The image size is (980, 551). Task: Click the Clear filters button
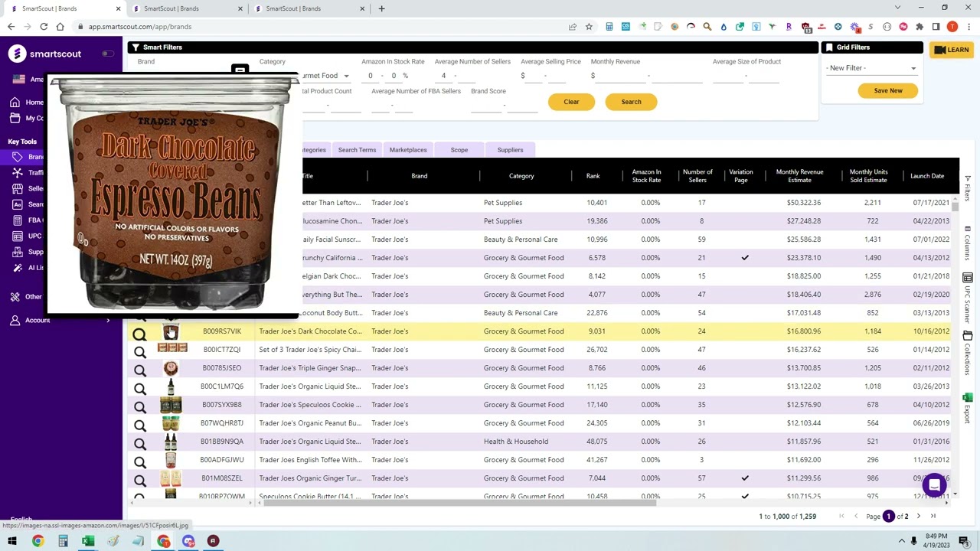click(571, 102)
